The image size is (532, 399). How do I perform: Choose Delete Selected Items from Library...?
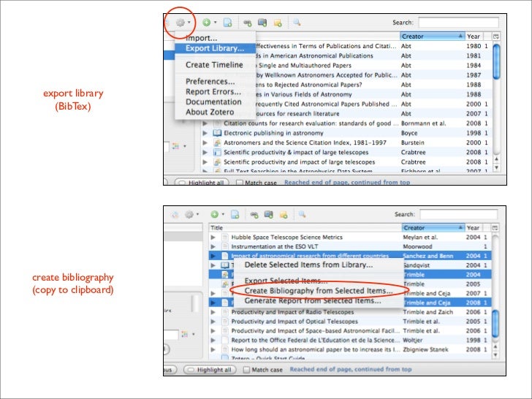tap(319, 265)
